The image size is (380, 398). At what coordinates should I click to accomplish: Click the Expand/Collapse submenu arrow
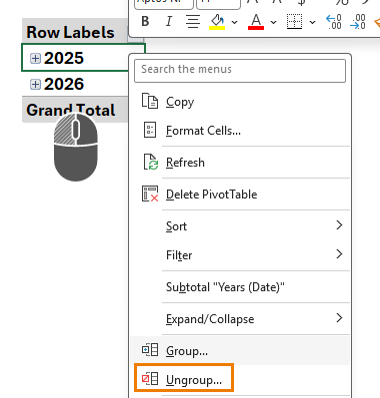tap(339, 318)
